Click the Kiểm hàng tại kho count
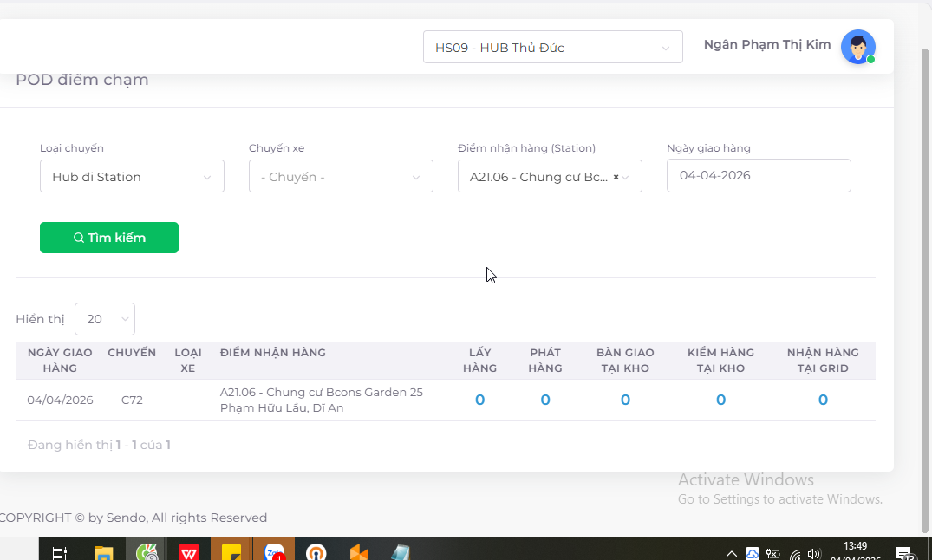This screenshot has height=560, width=932. [721, 400]
